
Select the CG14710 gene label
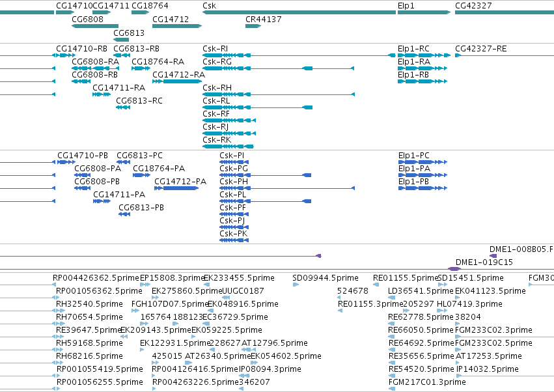coord(74,6)
